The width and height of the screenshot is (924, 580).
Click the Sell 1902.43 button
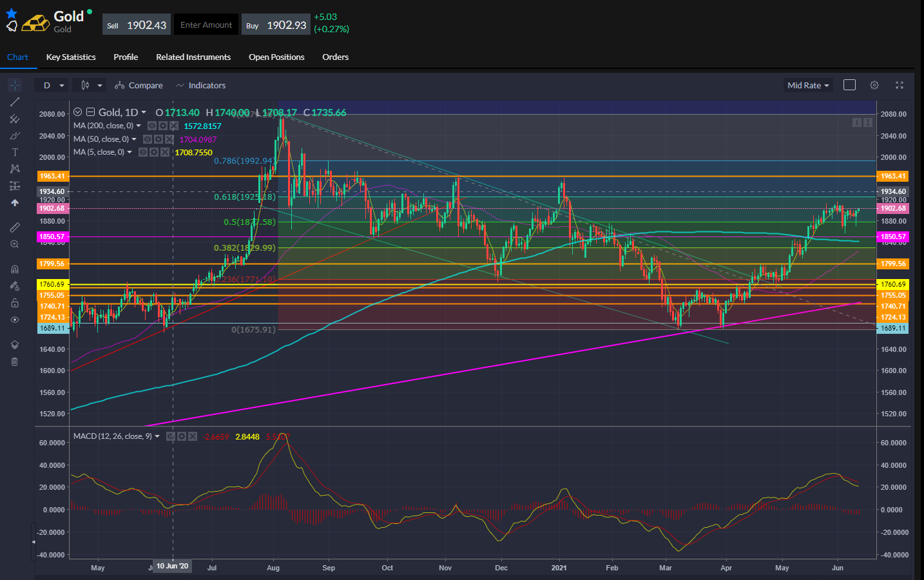click(137, 25)
